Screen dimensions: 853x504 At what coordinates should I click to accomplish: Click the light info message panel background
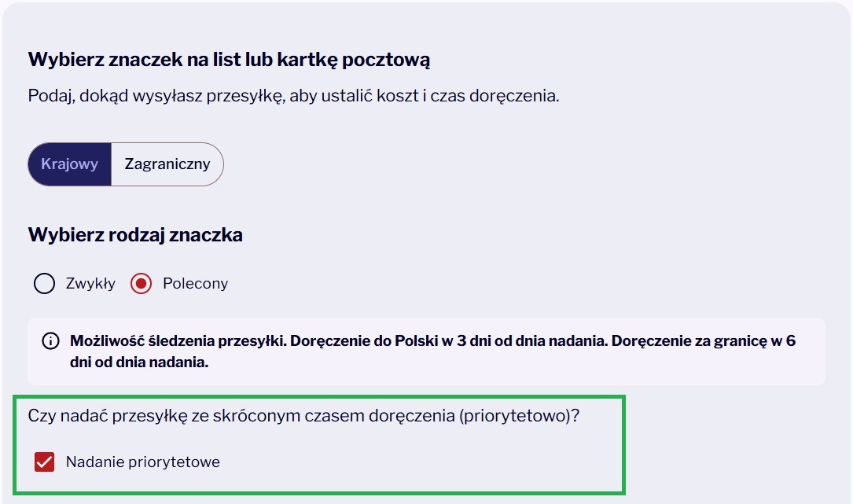(x=426, y=351)
